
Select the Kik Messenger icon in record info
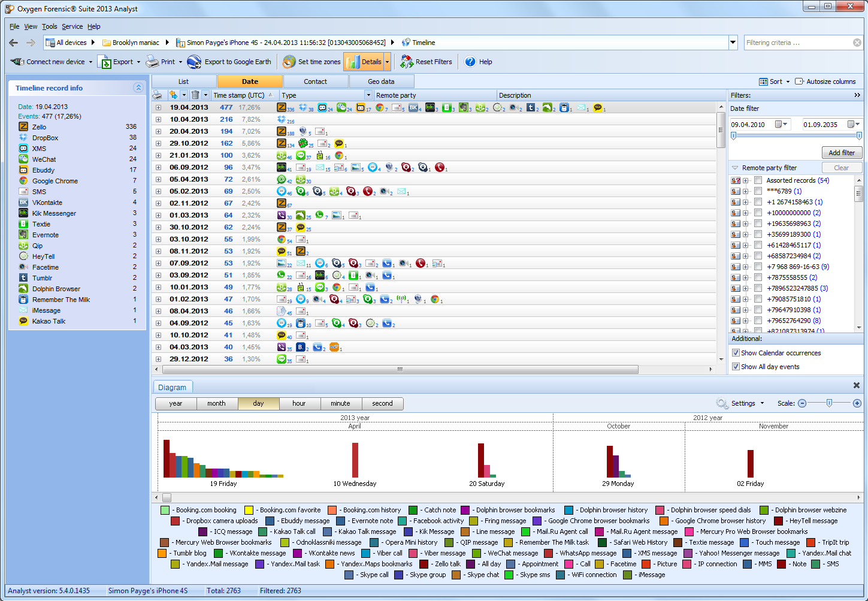click(23, 213)
